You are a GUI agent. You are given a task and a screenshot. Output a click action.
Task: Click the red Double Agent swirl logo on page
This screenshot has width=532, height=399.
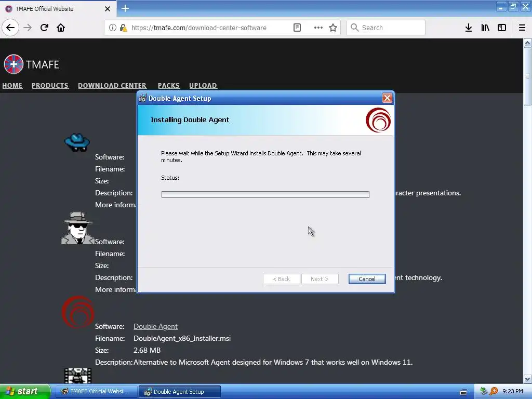coord(78,312)
